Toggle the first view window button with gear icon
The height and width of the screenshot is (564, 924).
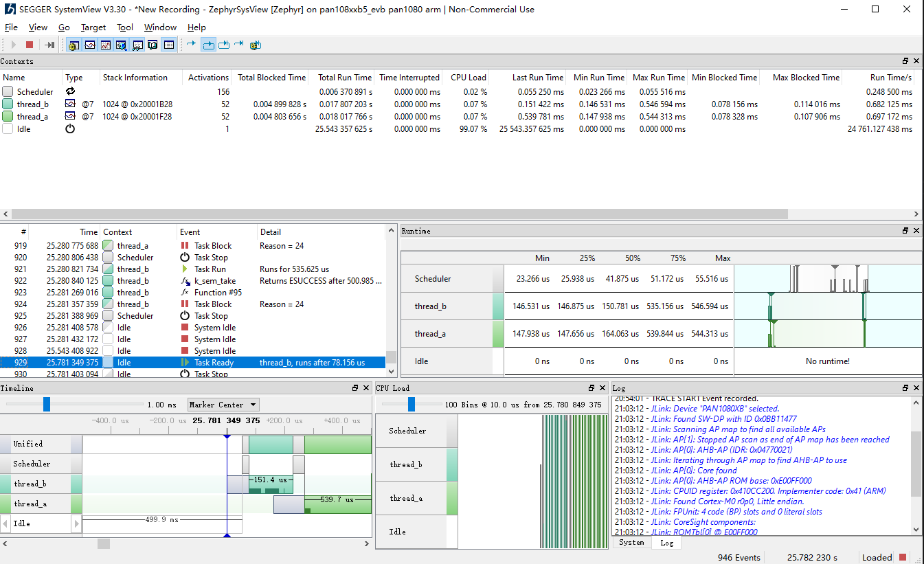click(x=74, y=45)
